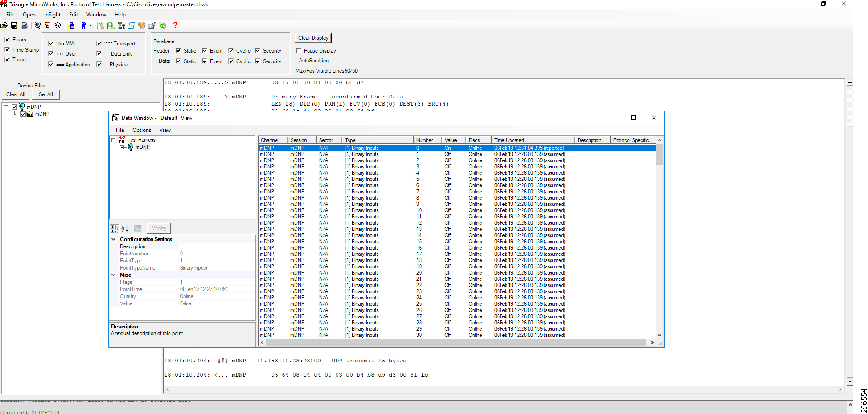Image resolution: width=868 pixels, height=414 pixels.
Task: Sort table by Time Updated column header
Action: [533, 140]
